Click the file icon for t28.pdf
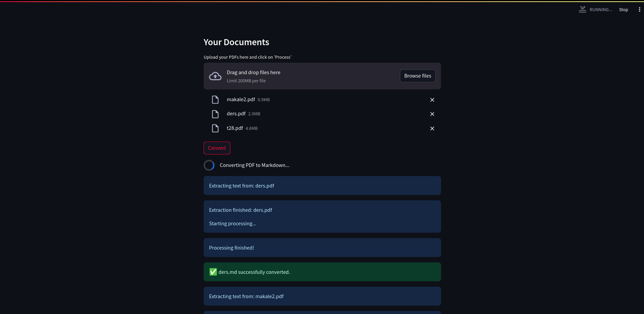Image resolution: width=644 pixels, height=314 pixels. [215, 128]
